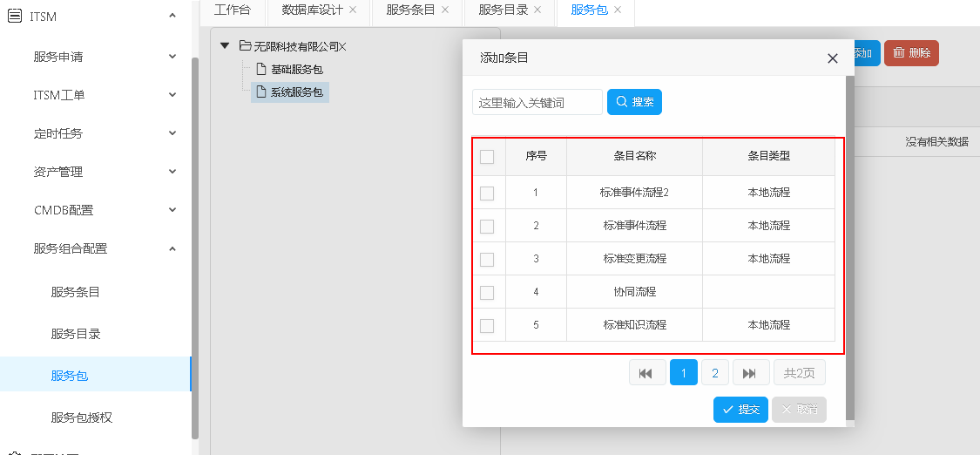The height and width of the screenshot is (455, 980).
Task: Go to page 2 of the list
Action: (x=714, y=373)
